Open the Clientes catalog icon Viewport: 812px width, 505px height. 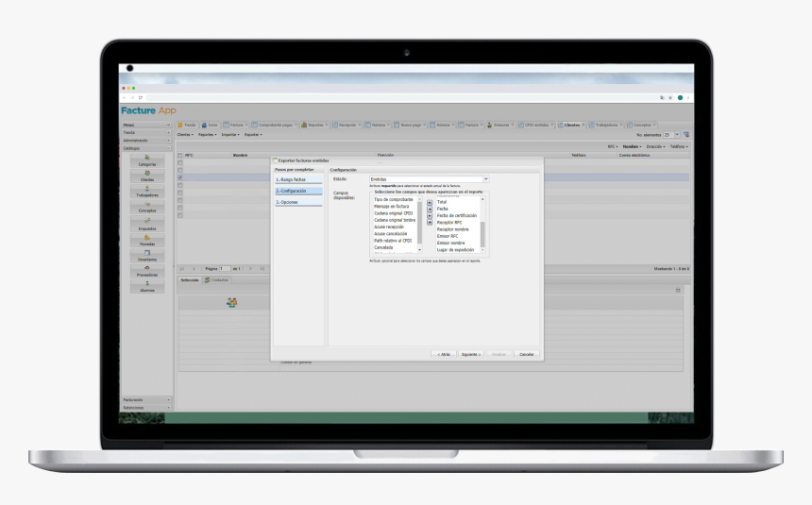[x=147, y=176]
